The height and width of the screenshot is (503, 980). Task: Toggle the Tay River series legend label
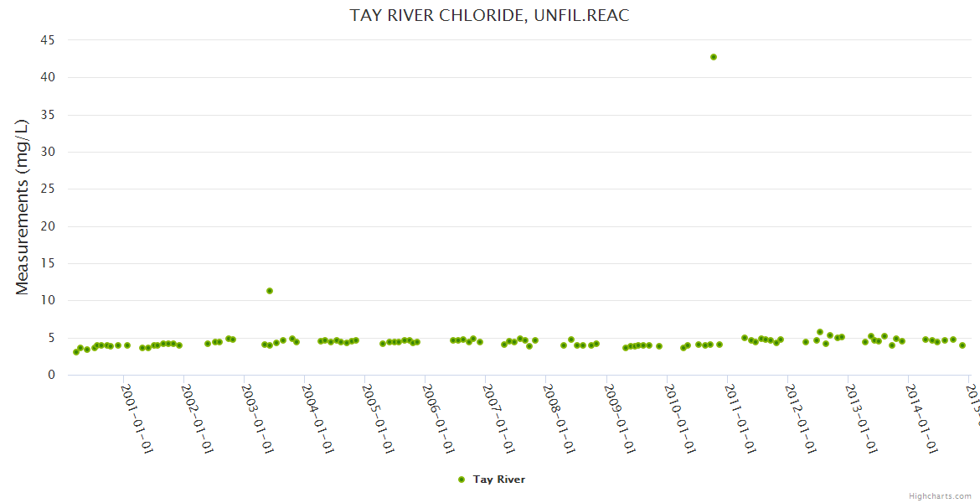pyautogui.click(x=498, y=480)
